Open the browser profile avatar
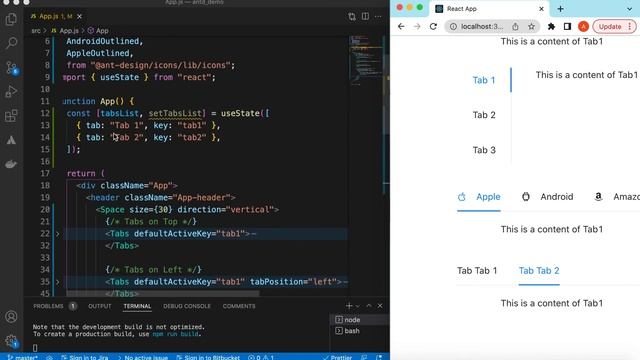640x360 pixels. [583, 27]
